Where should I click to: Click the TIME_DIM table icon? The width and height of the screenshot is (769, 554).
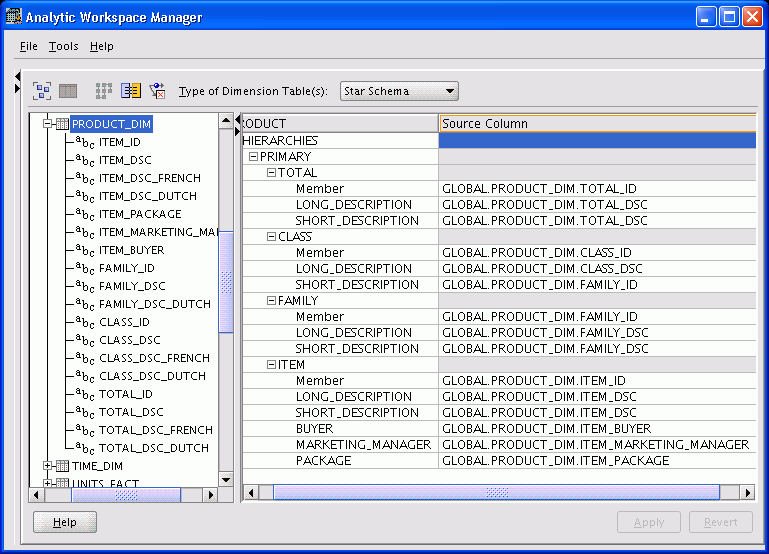pos(62,466)
